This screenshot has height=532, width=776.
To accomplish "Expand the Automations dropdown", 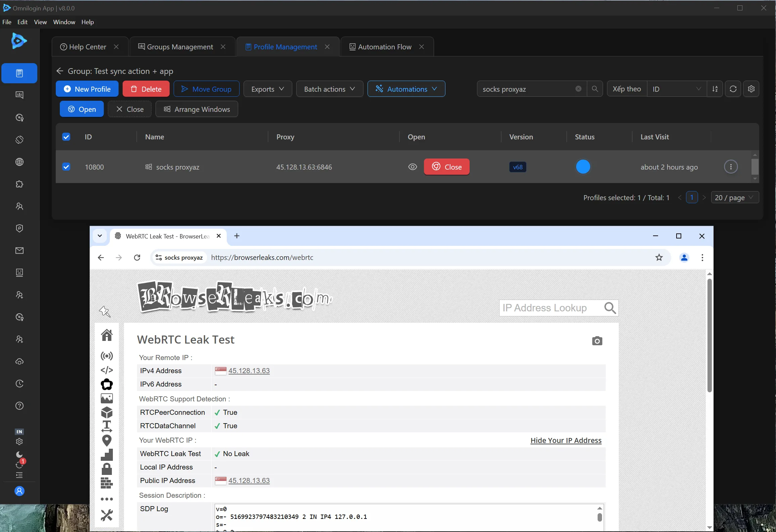I will click(x=406, y=89).
